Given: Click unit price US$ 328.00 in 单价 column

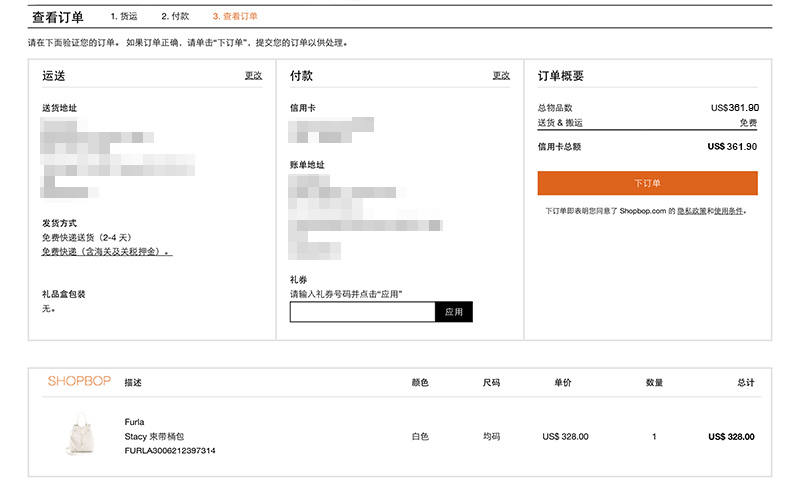Looking at the screenshot, I should (565, 436).
